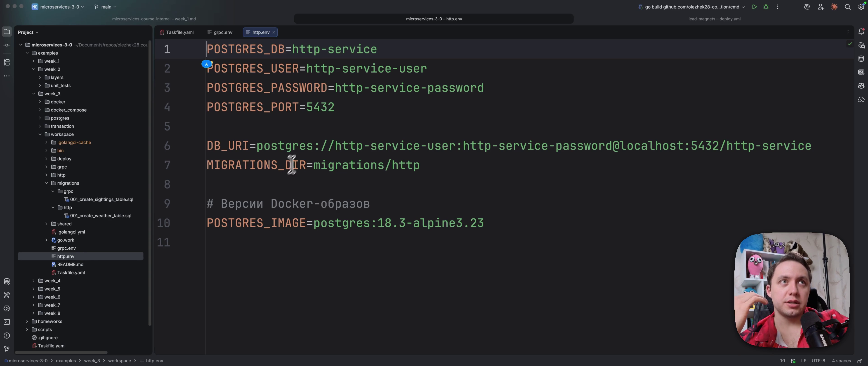Toggle the Structure tool window

click(7, 62)
